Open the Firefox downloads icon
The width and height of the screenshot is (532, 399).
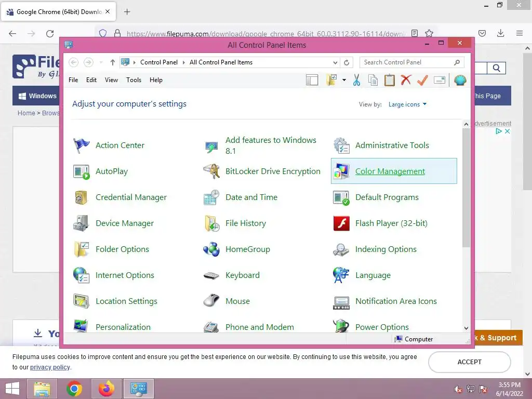(x=500, y=33)
